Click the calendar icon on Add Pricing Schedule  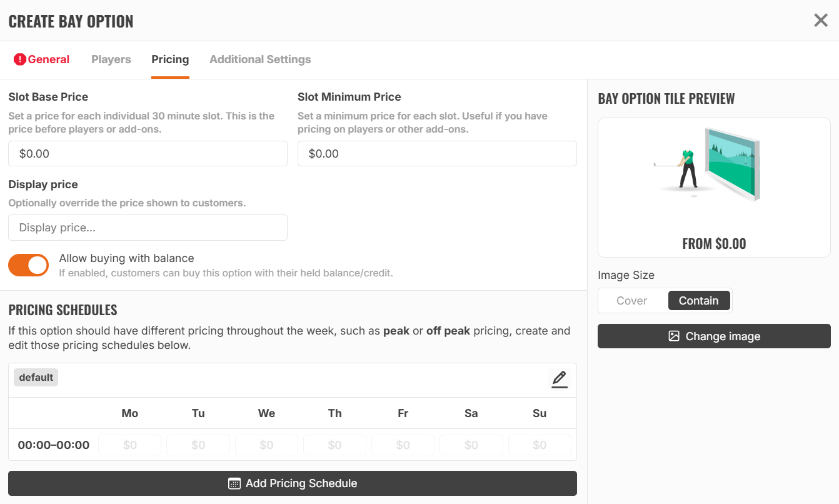click(234, 483)
